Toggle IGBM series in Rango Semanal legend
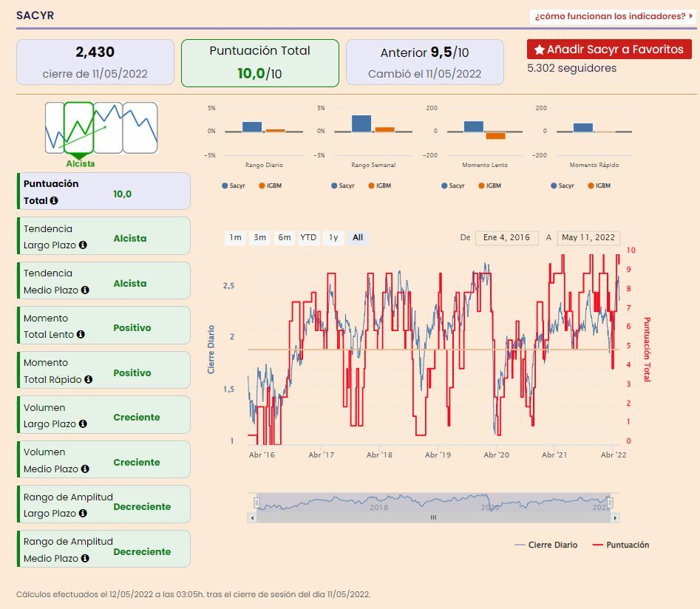The image size is (700, 609). (x=380, y=186)
